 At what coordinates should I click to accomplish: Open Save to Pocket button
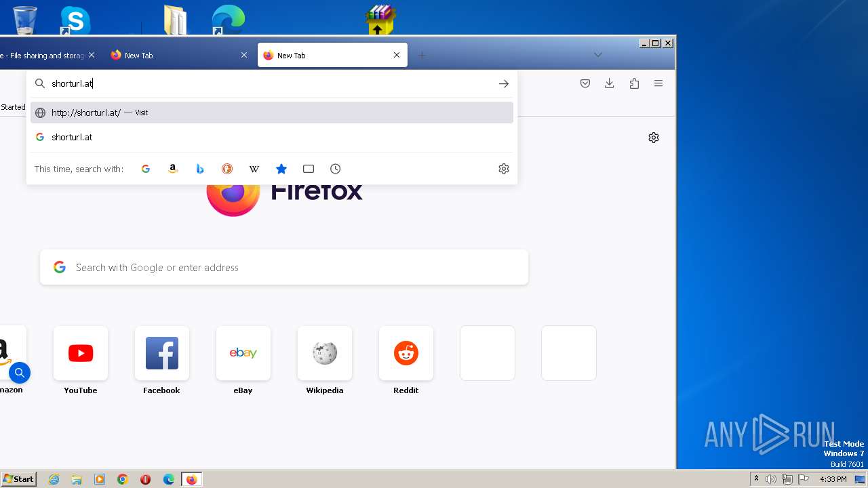(585, 83)
